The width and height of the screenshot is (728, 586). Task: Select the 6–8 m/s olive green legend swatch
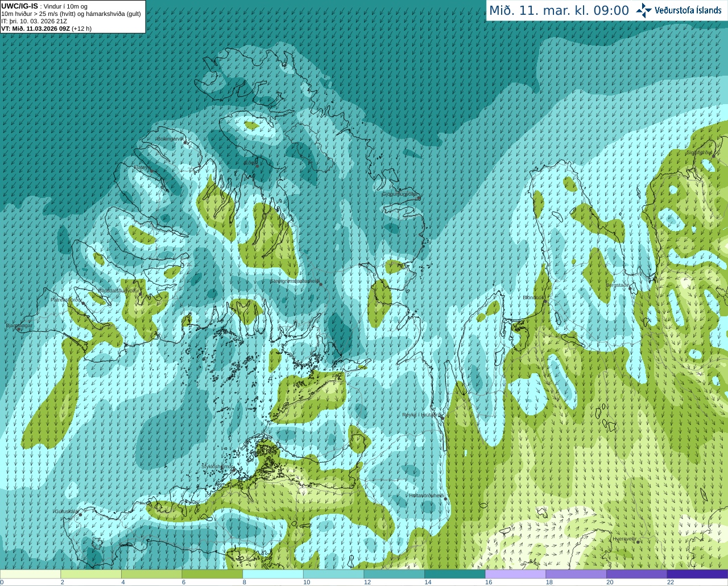click(212, 574)
